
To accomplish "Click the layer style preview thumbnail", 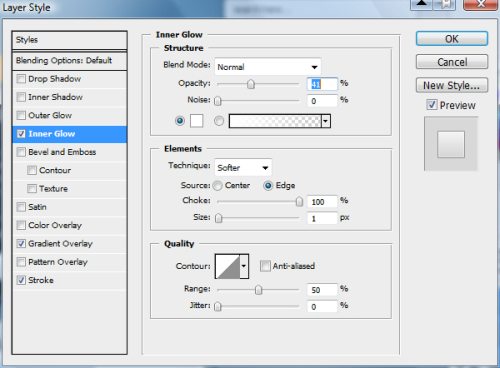I will click(451, 144).
